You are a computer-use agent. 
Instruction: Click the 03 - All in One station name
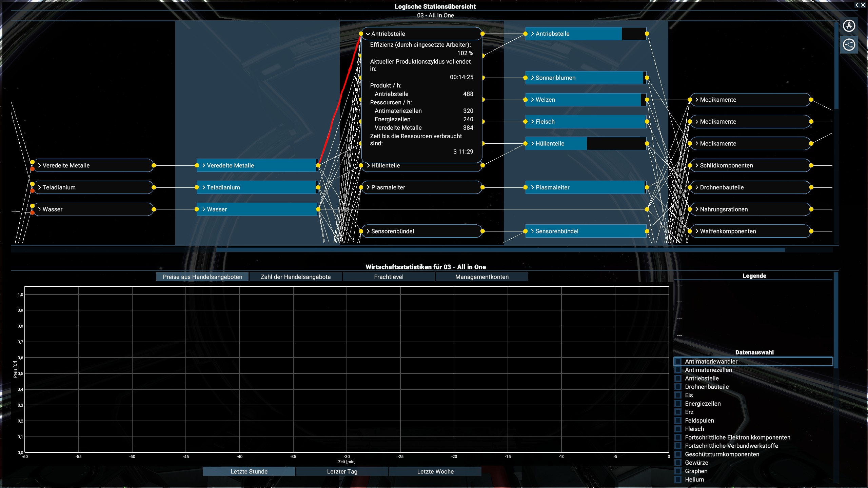coord(435,15)
